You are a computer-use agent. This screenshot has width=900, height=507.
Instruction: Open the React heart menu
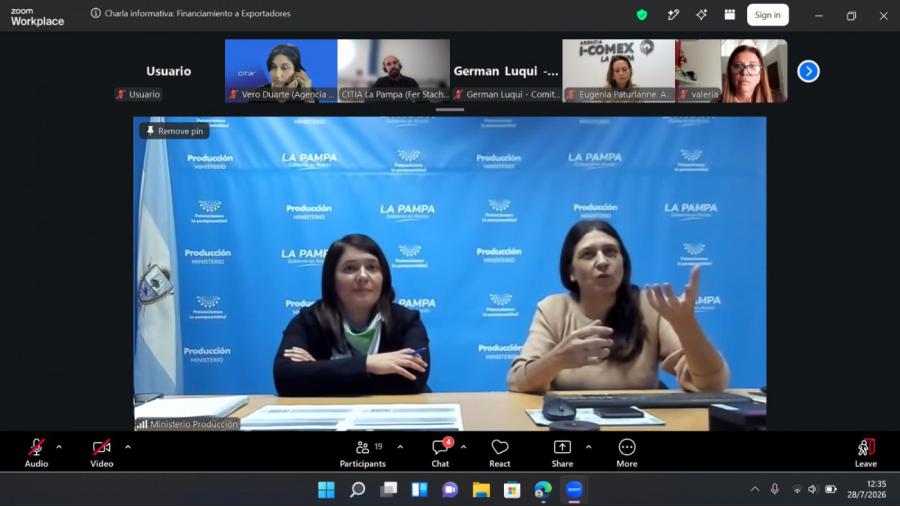coord(499,452)
